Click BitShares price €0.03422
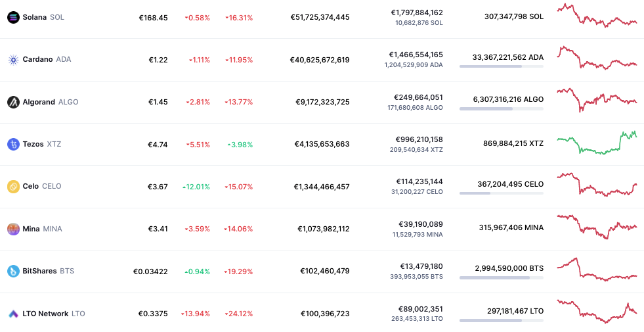 click(x=150, y=272)
